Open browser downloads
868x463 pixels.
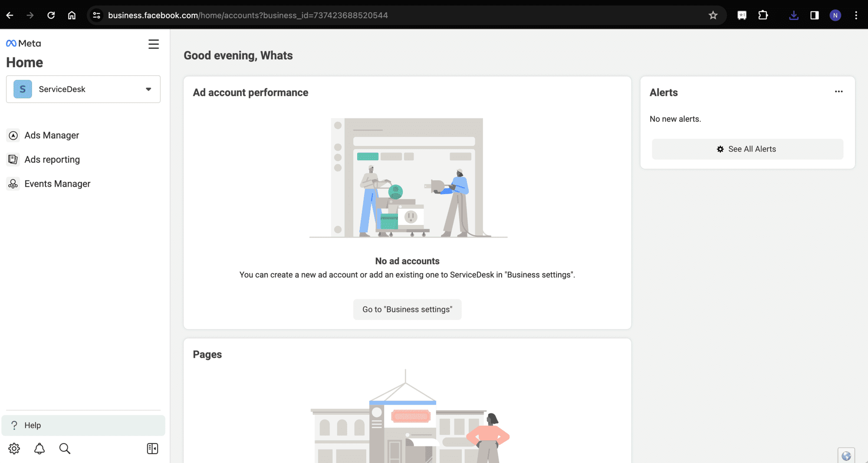pos(794,16)
